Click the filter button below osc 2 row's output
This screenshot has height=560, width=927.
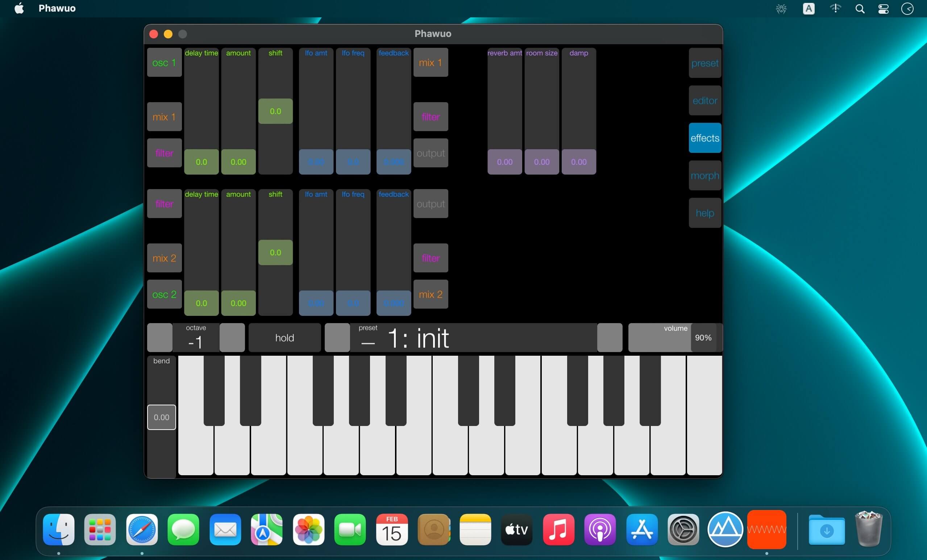pyautogui.click(x=431, y=258)
